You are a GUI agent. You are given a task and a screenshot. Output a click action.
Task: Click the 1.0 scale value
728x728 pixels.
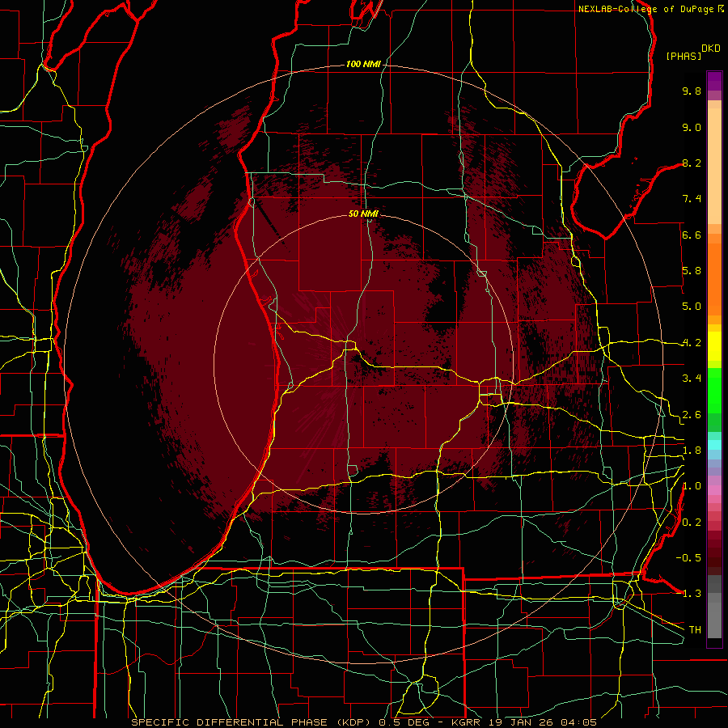pos(692,486)
